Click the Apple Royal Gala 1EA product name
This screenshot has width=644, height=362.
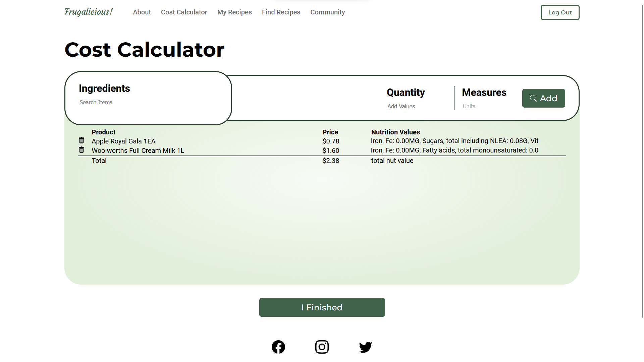(123, 141)
